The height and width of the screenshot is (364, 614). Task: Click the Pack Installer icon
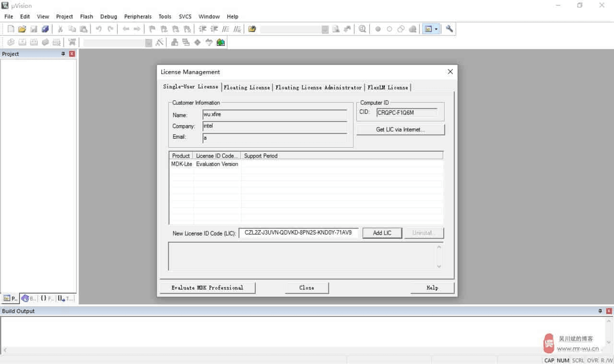click(221, 42)
